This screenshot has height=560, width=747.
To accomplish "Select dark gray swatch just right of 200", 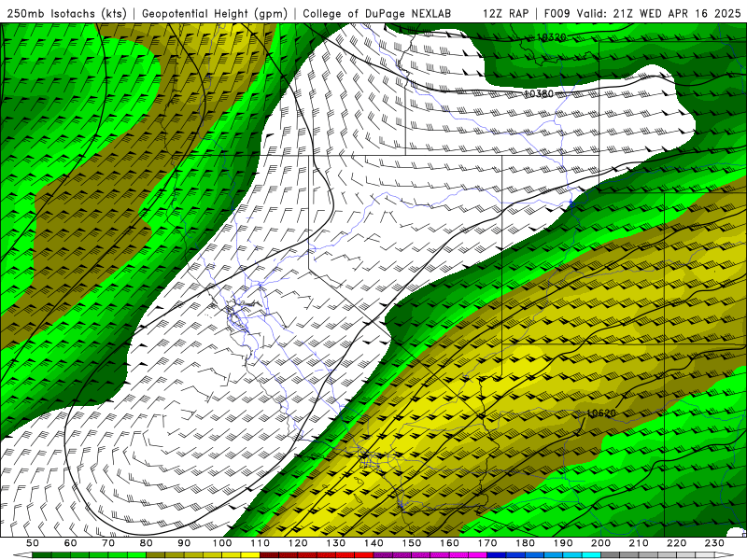I will pyautogui.click(x=611, y=555).
